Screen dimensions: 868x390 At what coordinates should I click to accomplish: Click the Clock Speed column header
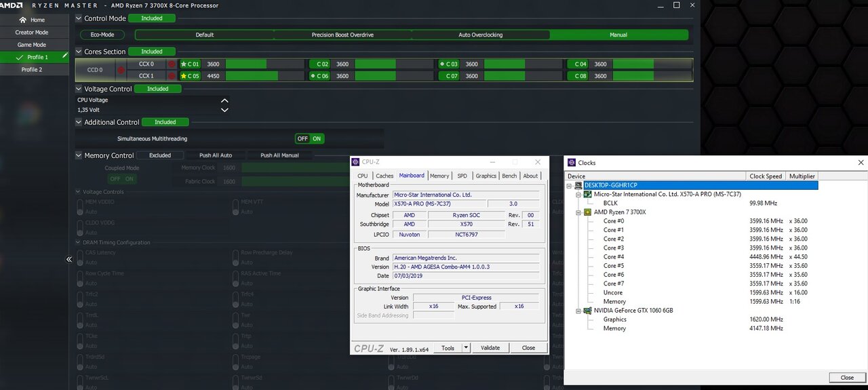tap(766, 176)
